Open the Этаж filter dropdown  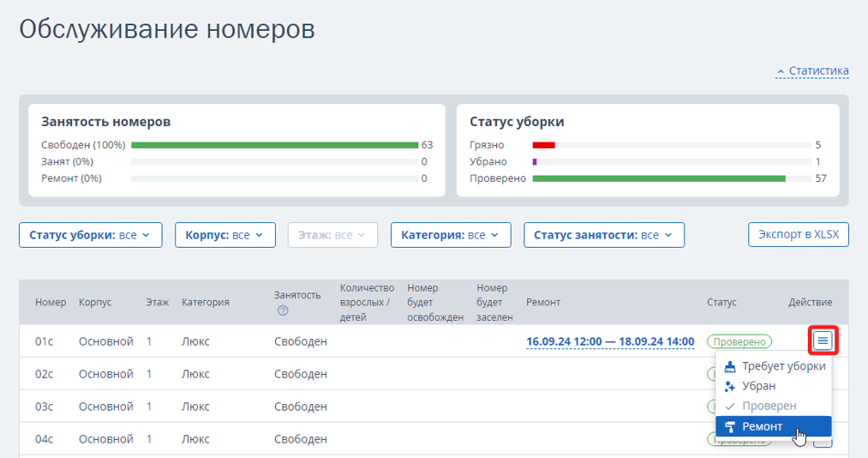coord(332,235)
